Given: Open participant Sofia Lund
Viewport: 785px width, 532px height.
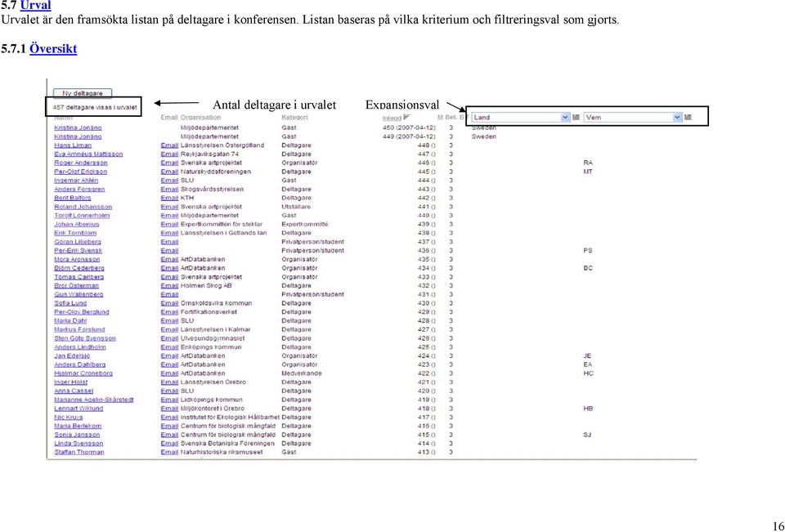Looking at the screenshot, I should 70,303.
